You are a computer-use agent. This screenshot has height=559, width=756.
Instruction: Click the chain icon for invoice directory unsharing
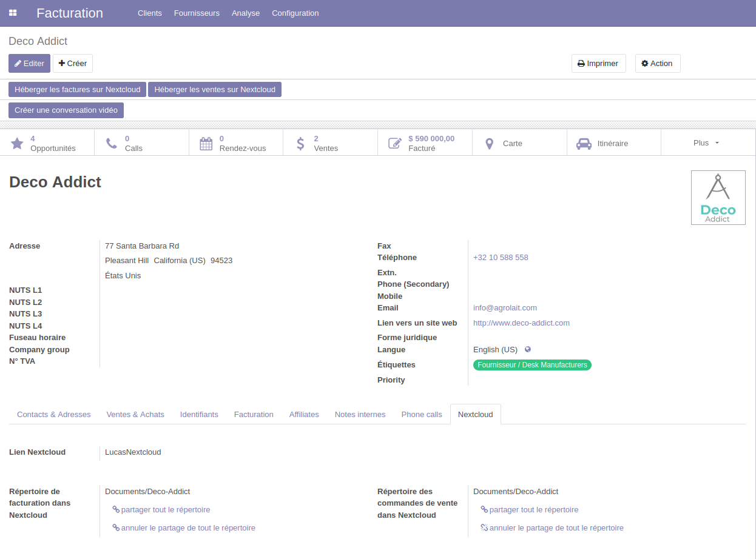(116, 528)
